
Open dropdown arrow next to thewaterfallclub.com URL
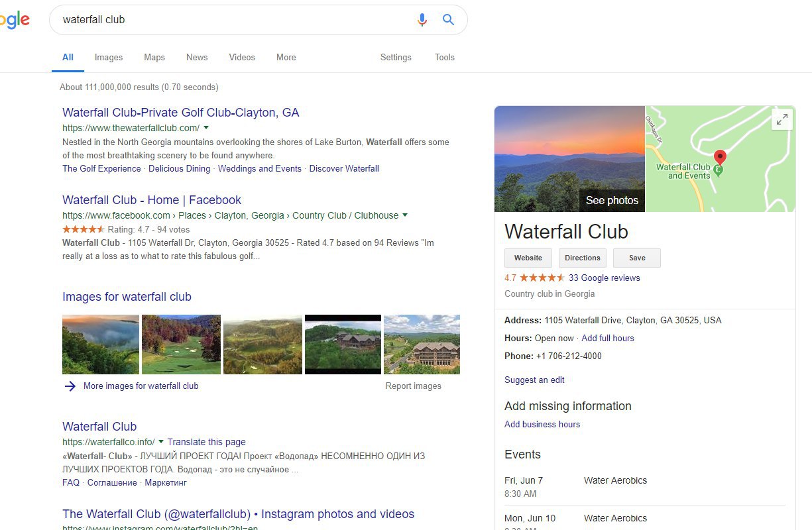(x=206, y=128)
